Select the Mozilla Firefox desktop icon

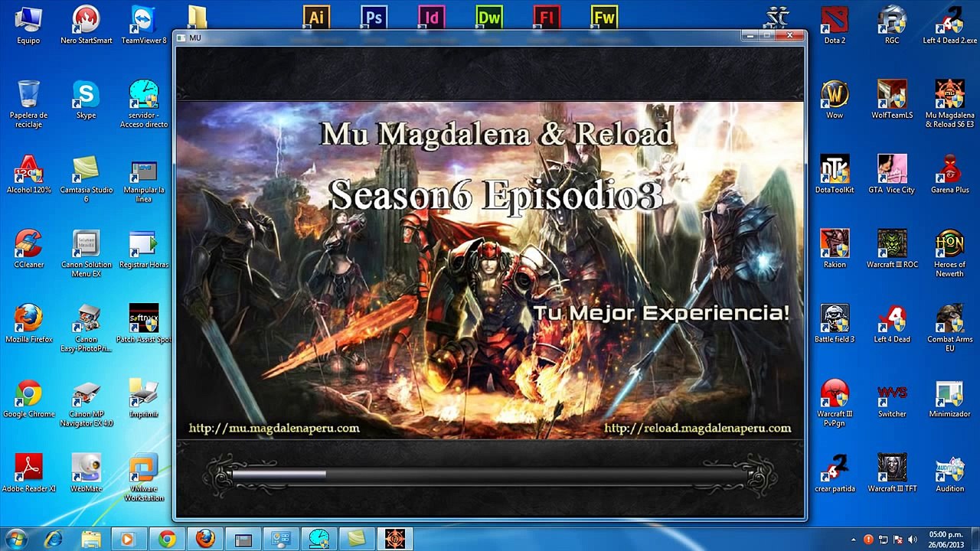(28, 324)
